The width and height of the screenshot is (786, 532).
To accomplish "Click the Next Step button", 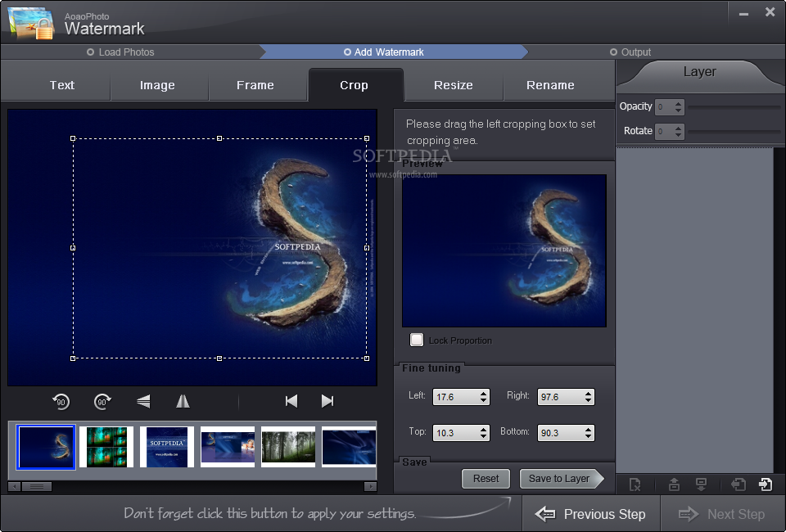I will point(722,514).
